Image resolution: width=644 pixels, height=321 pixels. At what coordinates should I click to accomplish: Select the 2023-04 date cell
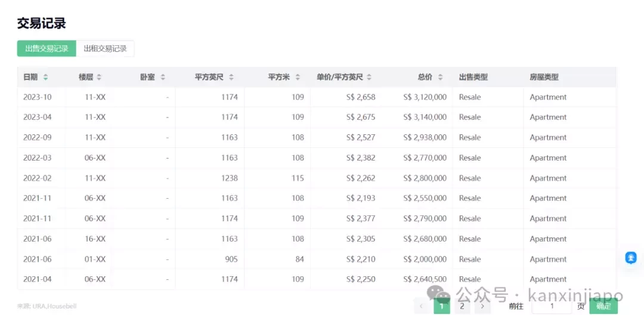pos(38,117)
